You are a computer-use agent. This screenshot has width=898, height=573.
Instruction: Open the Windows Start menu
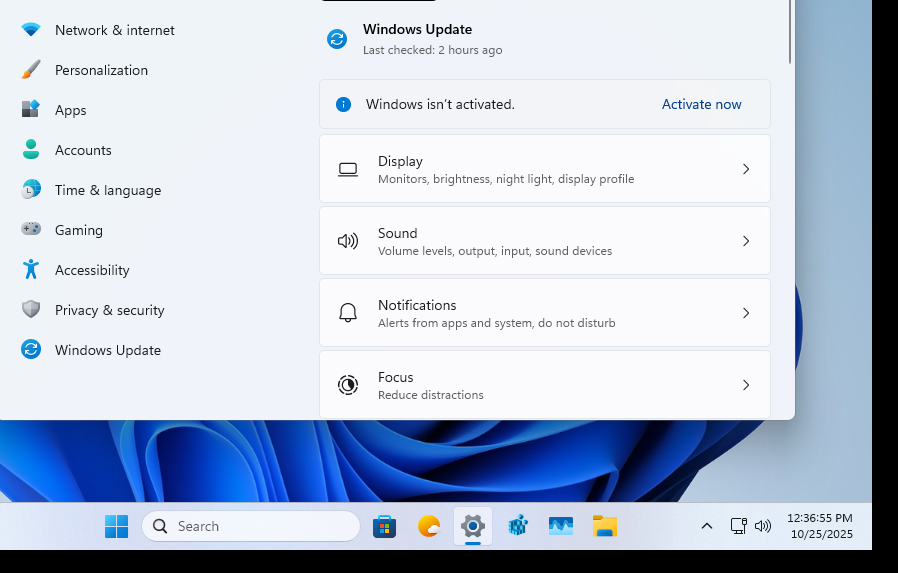[117, 526]
